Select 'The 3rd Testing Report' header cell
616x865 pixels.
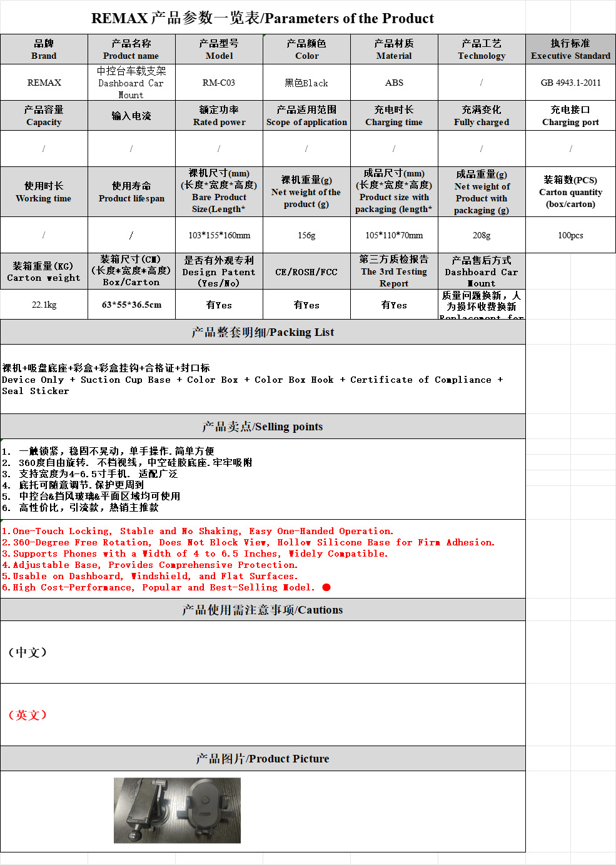coord(394,271)
